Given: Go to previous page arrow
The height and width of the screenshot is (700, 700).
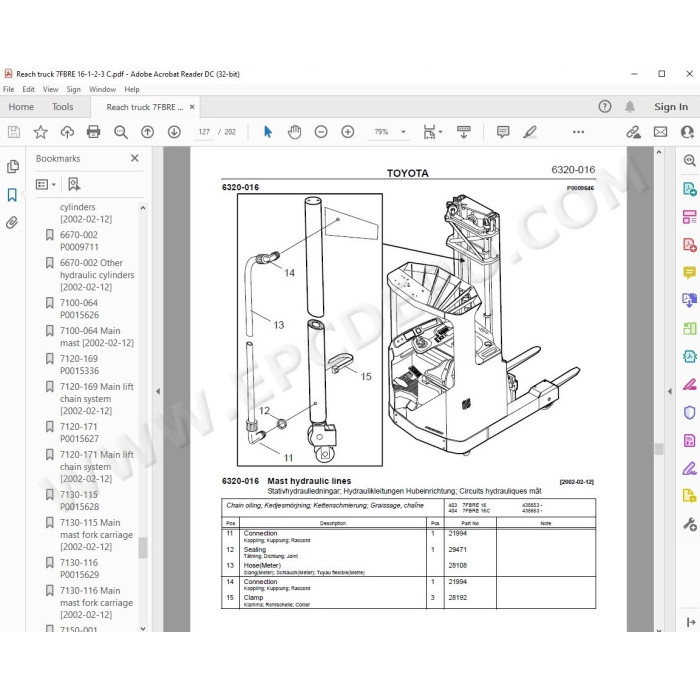Looking at the screenshot, I should click(x=147, y=132).
